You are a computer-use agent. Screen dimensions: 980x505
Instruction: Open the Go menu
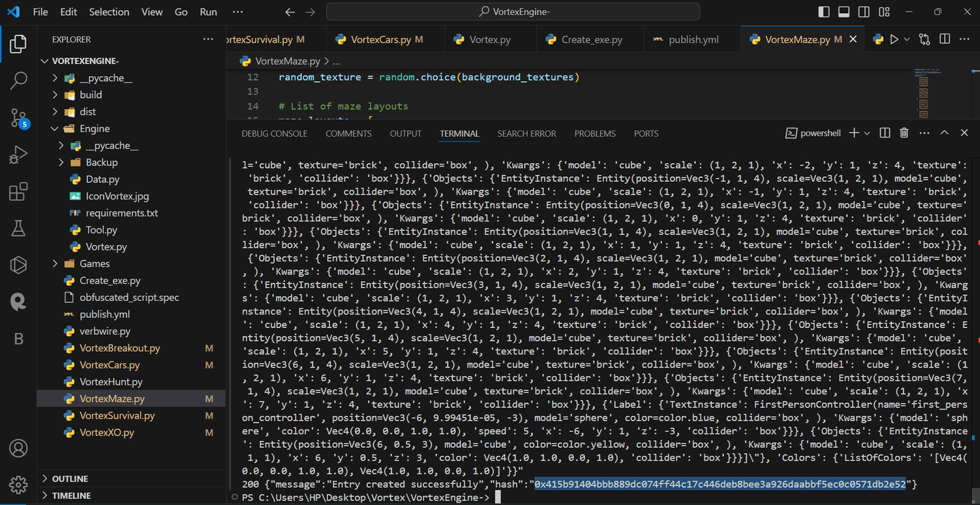[181, 12]
